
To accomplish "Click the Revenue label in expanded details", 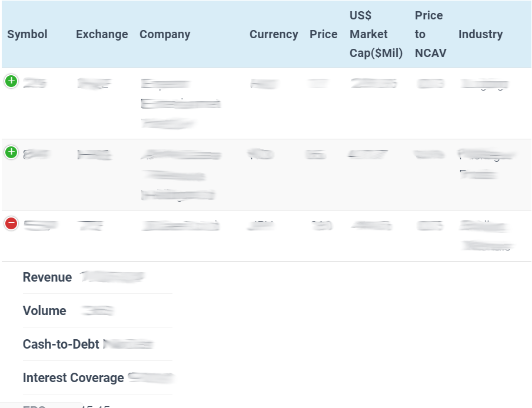I will (47, 277).
